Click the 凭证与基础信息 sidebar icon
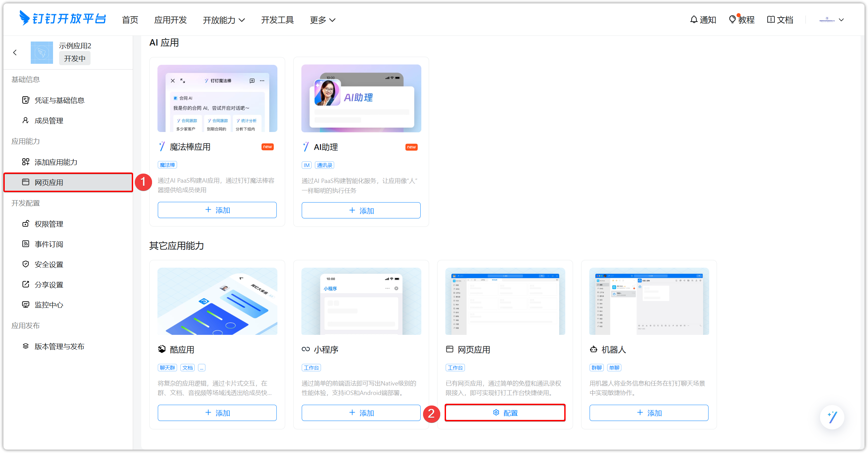 26,100
